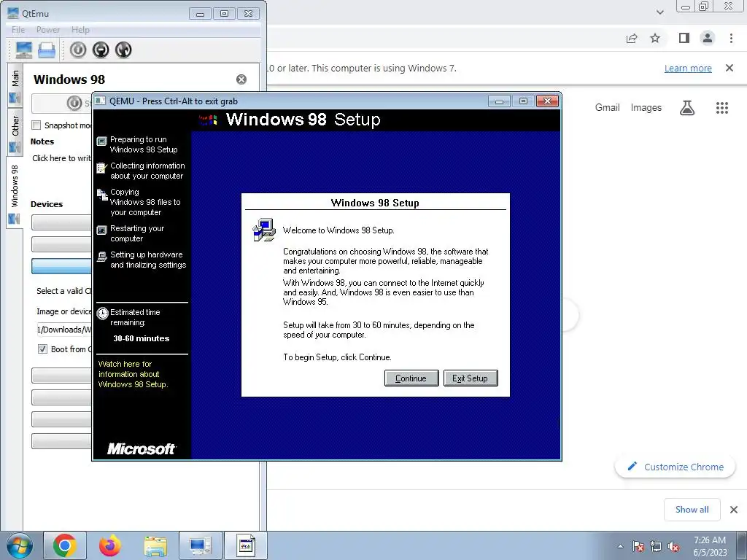This screenshot has height=560, width=747.
Task: Switch to the Main vertical tab
Action: 15,85
